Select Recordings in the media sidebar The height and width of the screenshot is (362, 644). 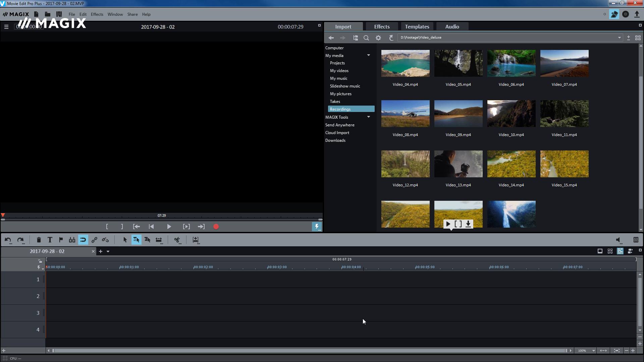340,109
